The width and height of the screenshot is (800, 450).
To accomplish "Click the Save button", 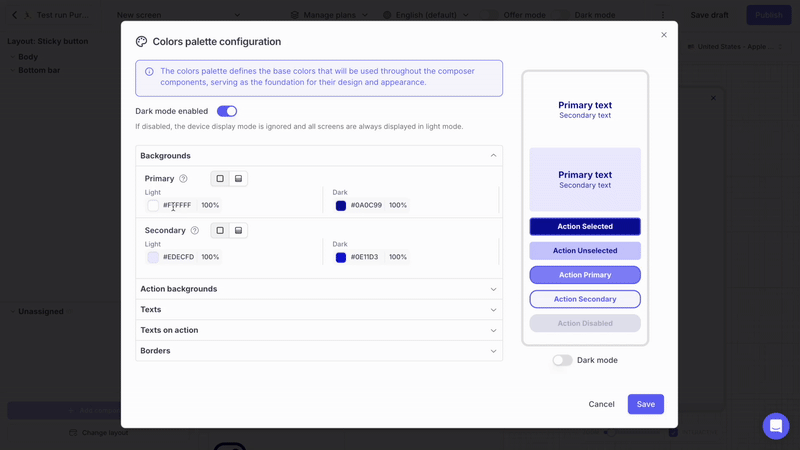I will (645, 404).
